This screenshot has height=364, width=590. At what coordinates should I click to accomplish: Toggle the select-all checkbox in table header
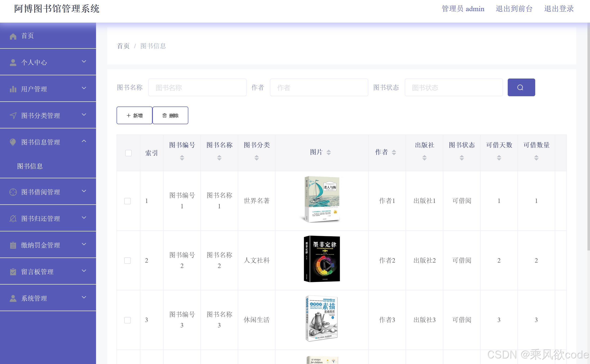128,153
